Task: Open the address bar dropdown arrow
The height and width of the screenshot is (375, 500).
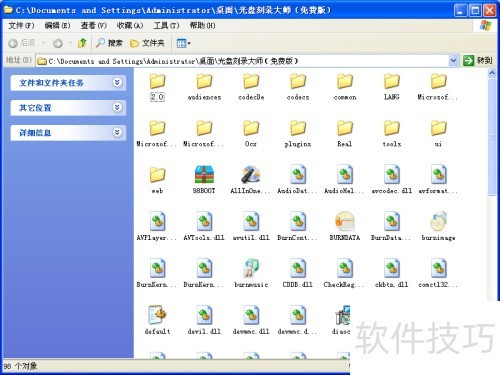Action: pyautogui.click(x=453, y=61)
